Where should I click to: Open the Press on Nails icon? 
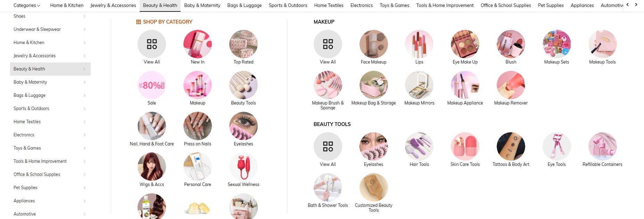click(198, 126)
